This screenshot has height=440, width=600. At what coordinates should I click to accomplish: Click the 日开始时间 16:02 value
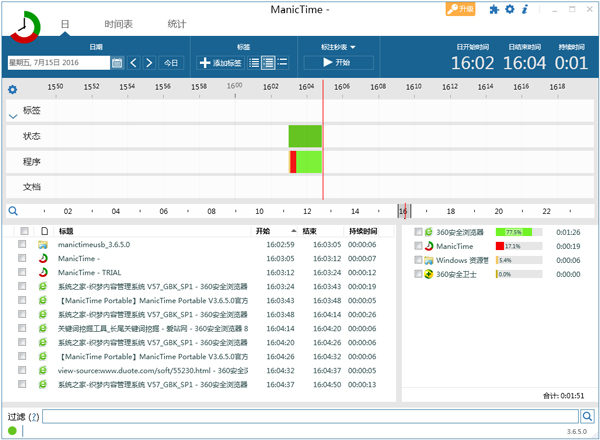tap(473, 63)
